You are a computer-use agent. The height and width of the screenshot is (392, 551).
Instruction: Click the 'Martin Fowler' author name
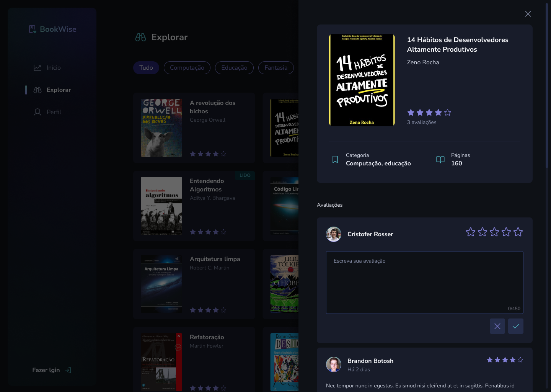click(207, 346)
